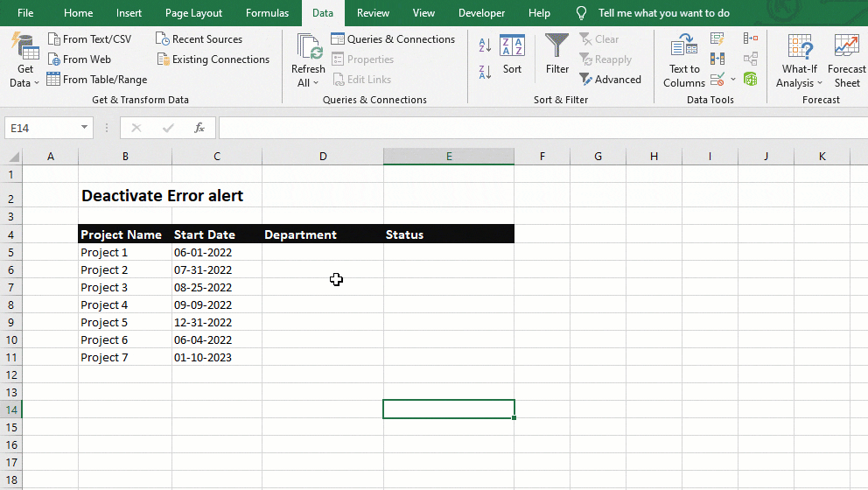Image resolution: width=868 pixels, height=490 pixels.
Task: Click the Select All corner triangle
Action: 13,157
